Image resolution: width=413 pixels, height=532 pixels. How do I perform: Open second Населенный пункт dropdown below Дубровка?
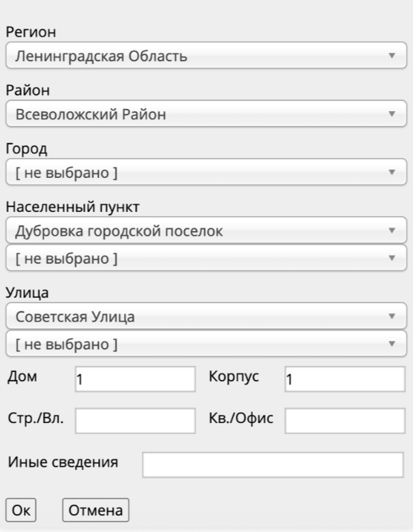coord(206,258)
